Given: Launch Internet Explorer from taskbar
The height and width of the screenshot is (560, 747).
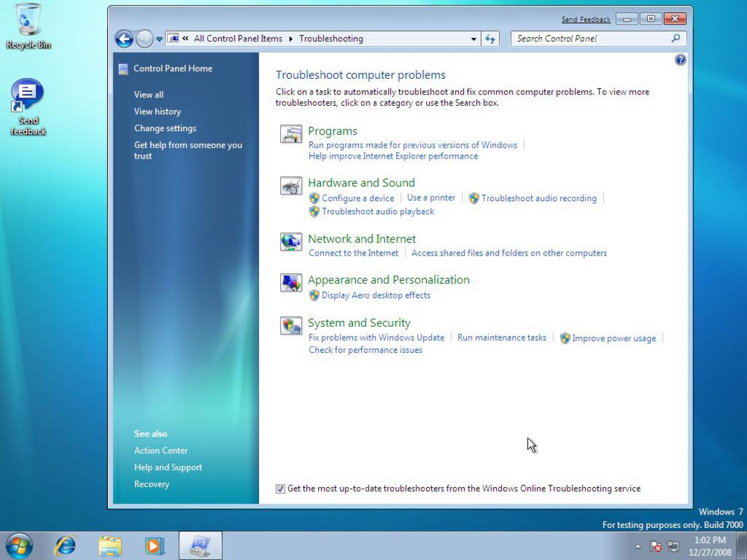Looking at the screenshot, I should tap(65, 546).
